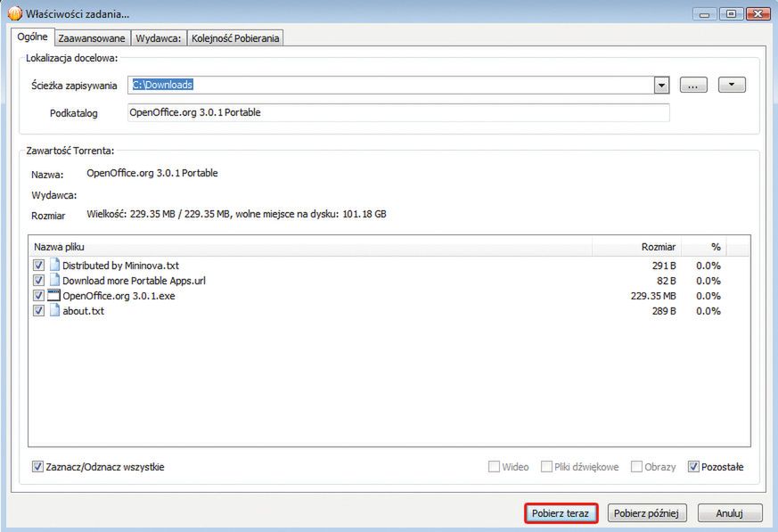The image size is (778, 532).
Task: Click the Anuluj button
Action: [729, 513]
